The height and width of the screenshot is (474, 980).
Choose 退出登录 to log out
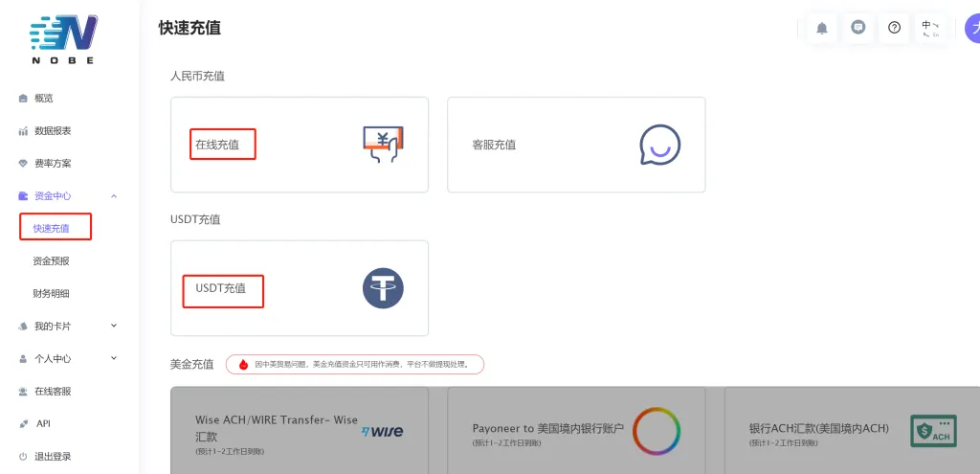coord(53,457)
